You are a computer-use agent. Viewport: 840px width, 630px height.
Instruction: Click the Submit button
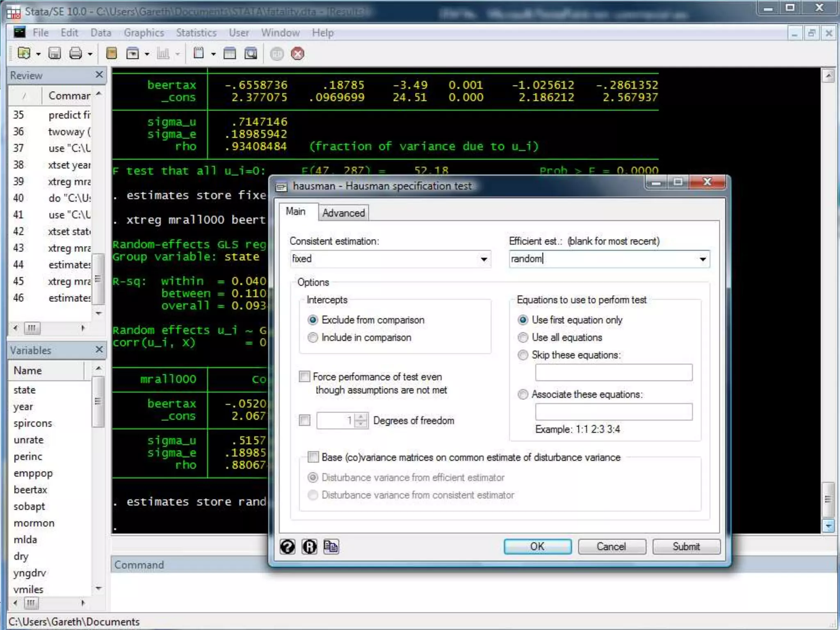click(686, 547)
